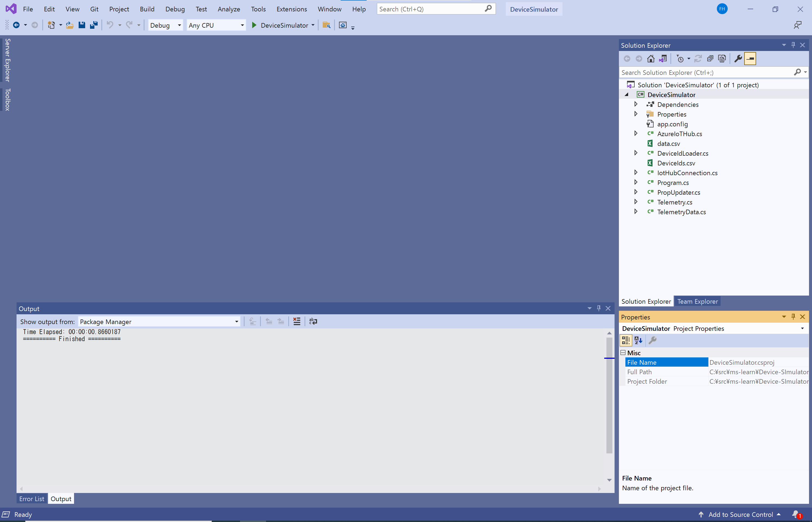Toggle Preview Selected Items in Solution Explorer
Screen dimensions: 812x522
(x=750, y=59)
